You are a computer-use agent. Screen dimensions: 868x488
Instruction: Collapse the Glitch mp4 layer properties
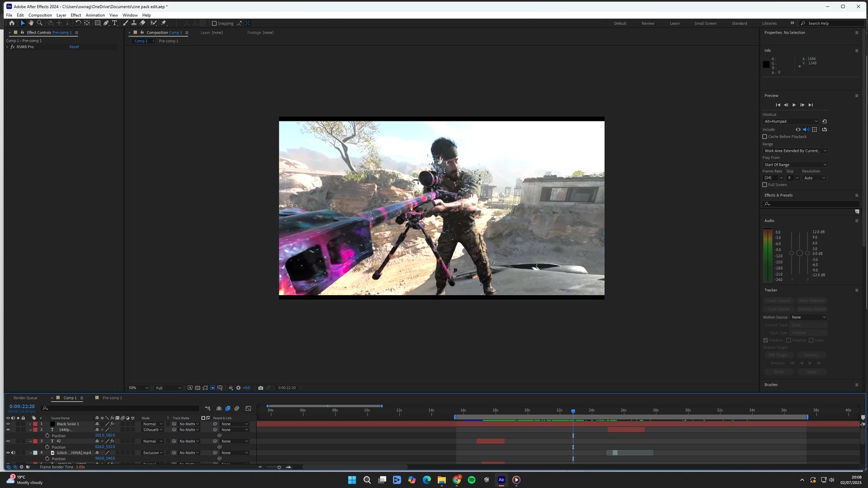(x=31, y=453)
